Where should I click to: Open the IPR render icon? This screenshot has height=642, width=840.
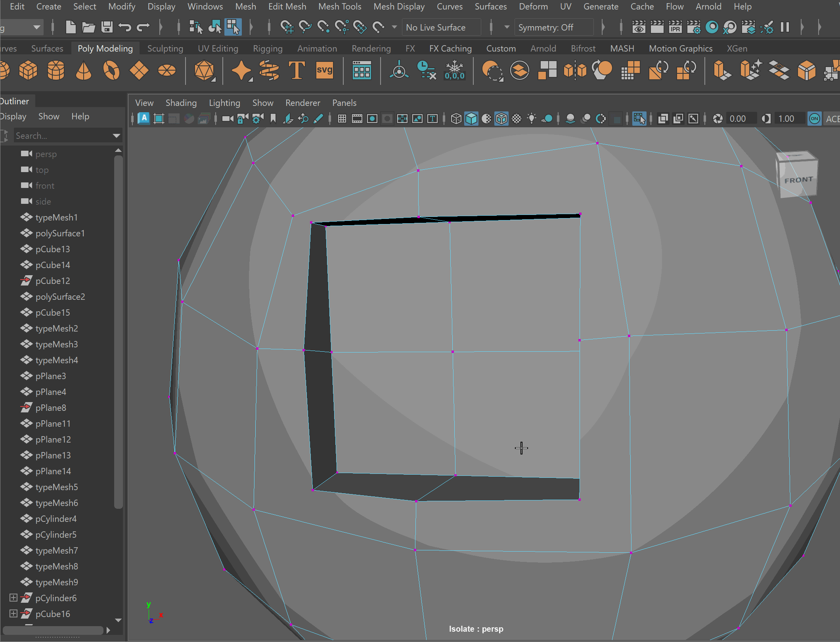coord(675,27)
